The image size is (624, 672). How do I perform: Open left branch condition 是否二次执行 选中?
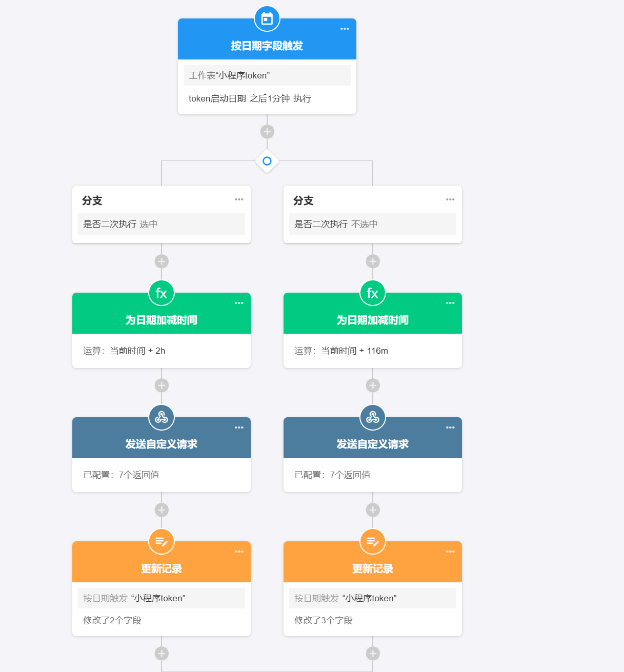click(162, 224)
